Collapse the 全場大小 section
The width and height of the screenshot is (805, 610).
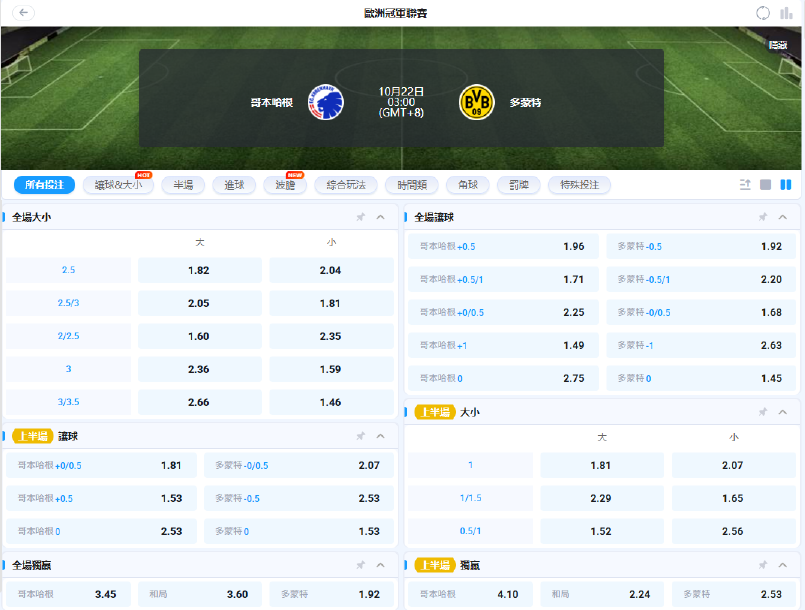[380, 217]
